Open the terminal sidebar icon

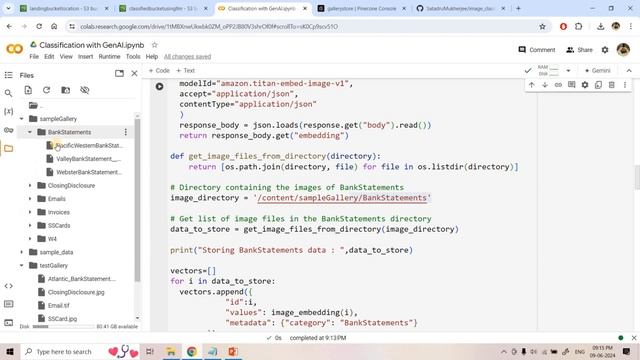point(9,322)
